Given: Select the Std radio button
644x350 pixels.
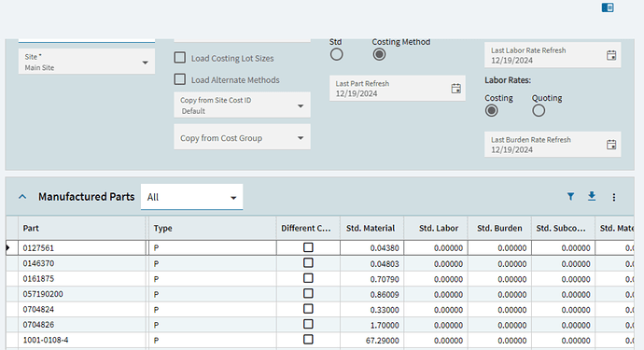Looking at the screenshot, I should pos(336,54).
